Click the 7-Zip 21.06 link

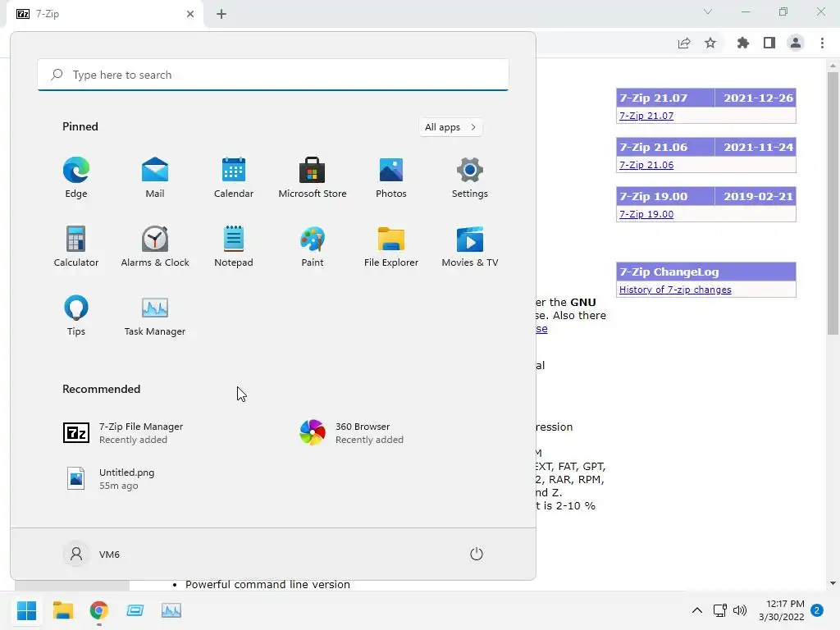point(646,165)
